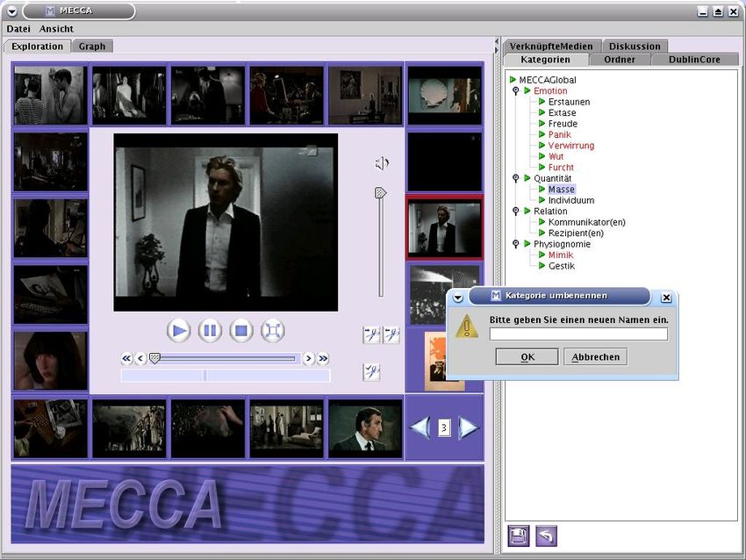The height and width of the screenshot is (560, 746).
Task: Close the Kategorie umbenennen dialog
Action: [x=666, y=298]
